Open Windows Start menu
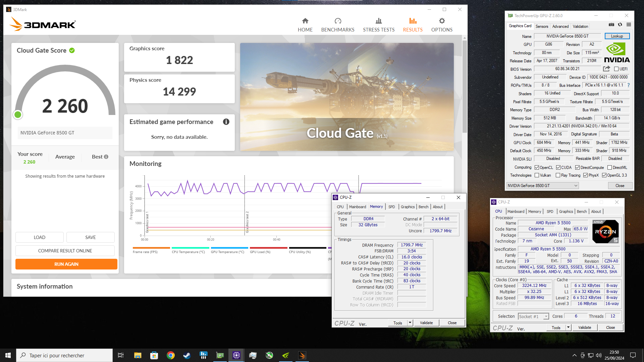The image size is (644, 362). pyautogui.click(x=8, y=355)
